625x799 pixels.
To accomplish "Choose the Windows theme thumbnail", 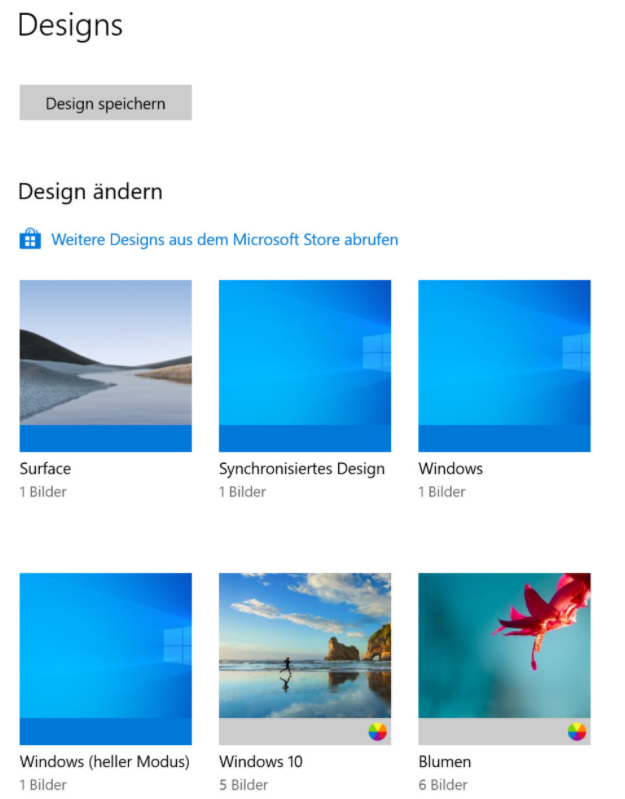I will [504, 366].
